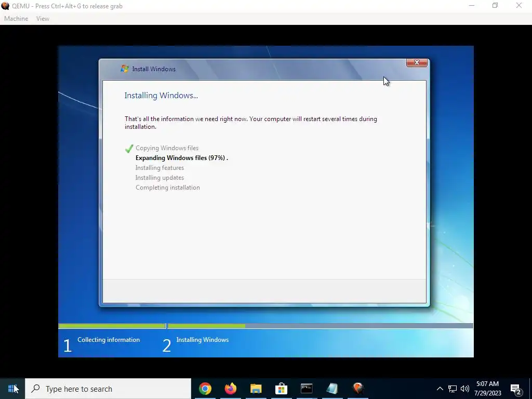Image resolution: width=532 pixels, height=399 pixels.
Task: Open the Windows Start menu
Action: point(12,389)
